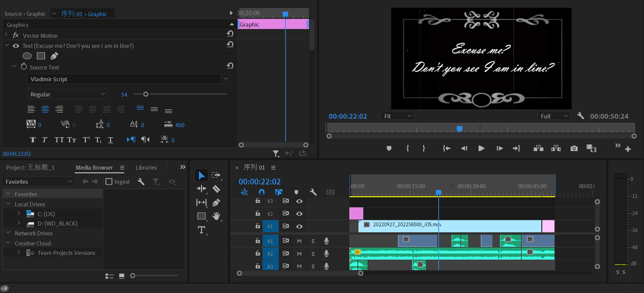
Task: Open Button Editor plus icon
Action: click(628, 149)
